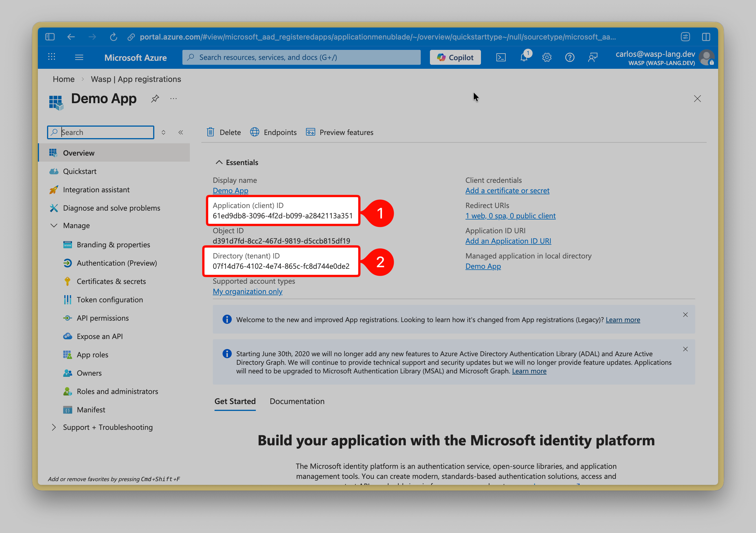Open the Azure app launcher grid
This screenshot has width=756, height=533.
point(51,57)
